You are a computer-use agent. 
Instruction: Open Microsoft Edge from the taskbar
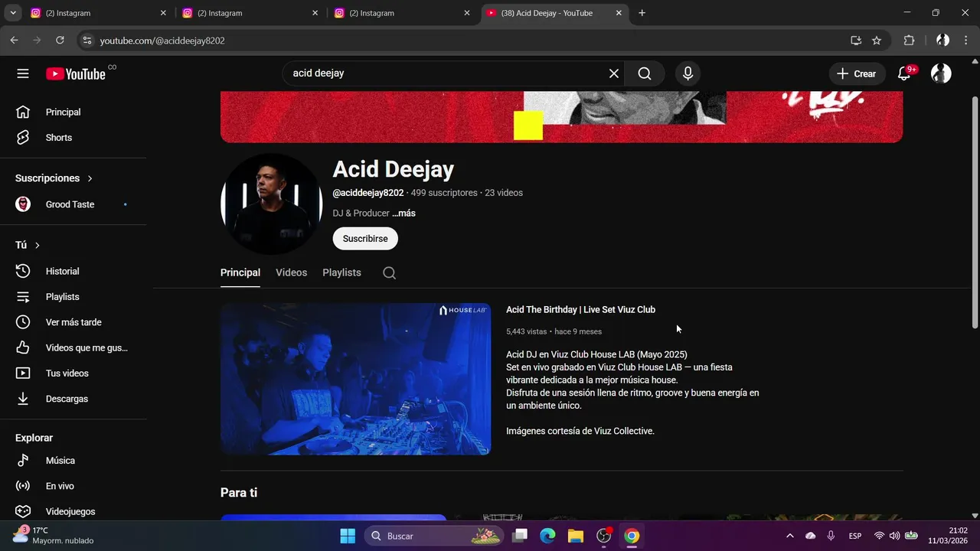tap(547, 536)
